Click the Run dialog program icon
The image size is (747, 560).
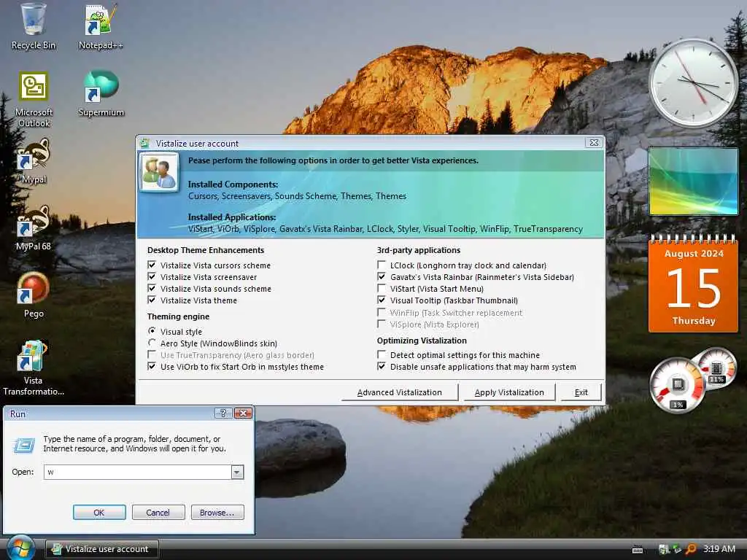(x=24, y=446)
